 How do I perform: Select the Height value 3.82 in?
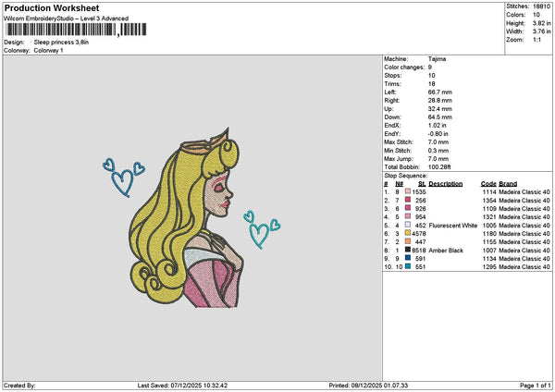click(x=541, y=23)
